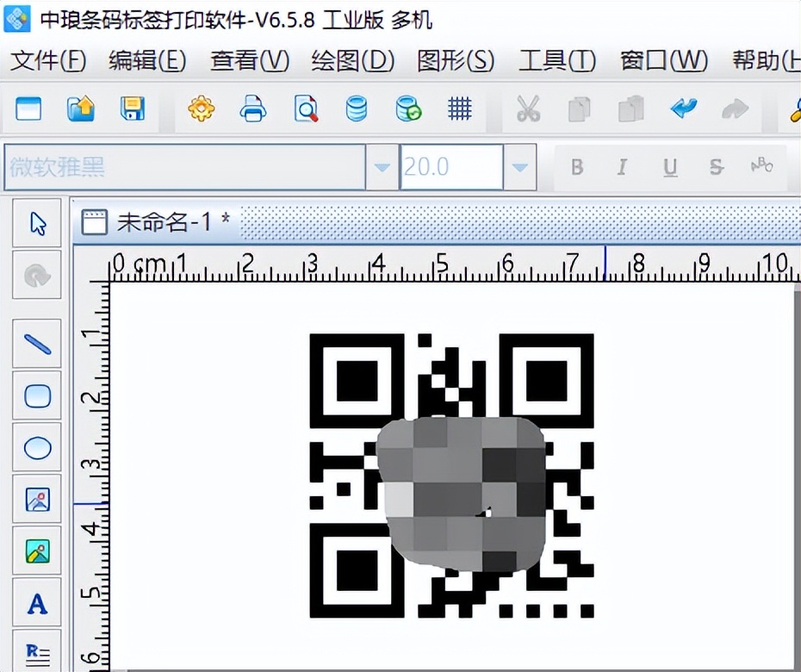Image resolution: width=801 pixels, height=672 pixels.
Task: Select the Line drawing tool
Action: pos(37,344)
